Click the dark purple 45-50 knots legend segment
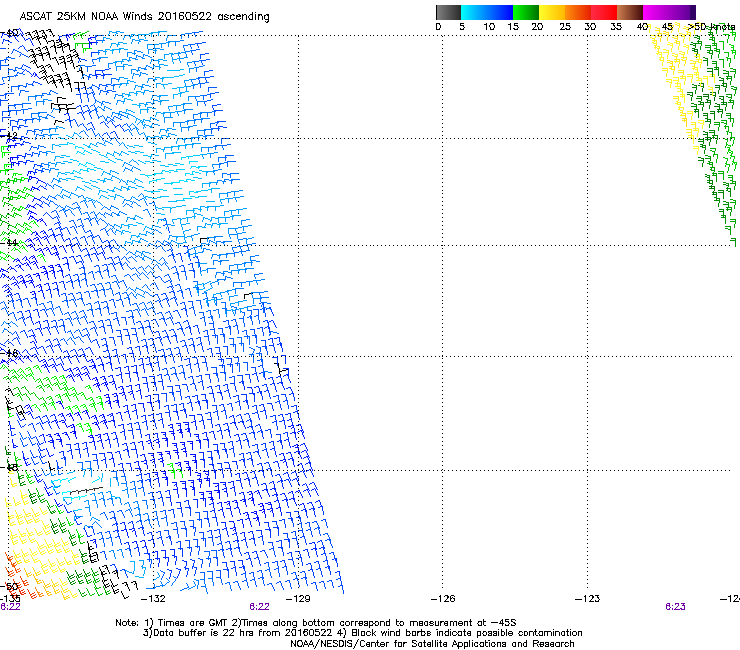The image size is (740, 650). pyautogui.click(x=682, y=12)
